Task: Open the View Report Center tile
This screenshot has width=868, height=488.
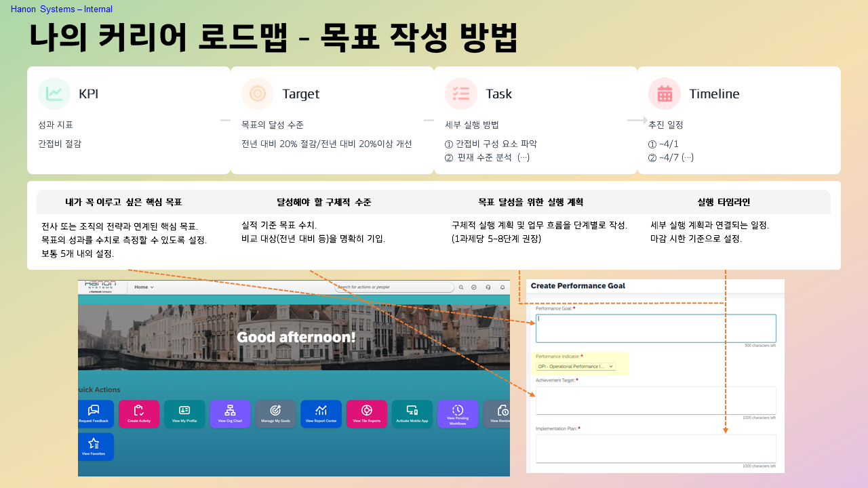Action: 321,413
